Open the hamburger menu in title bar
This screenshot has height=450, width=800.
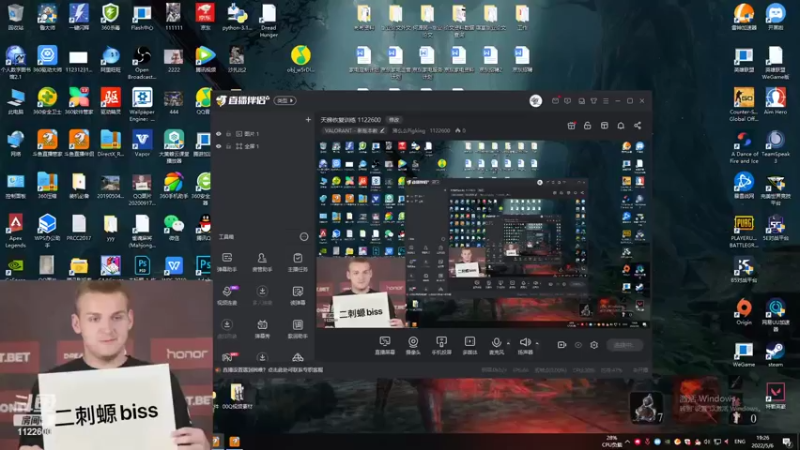[x=606, y=101]
